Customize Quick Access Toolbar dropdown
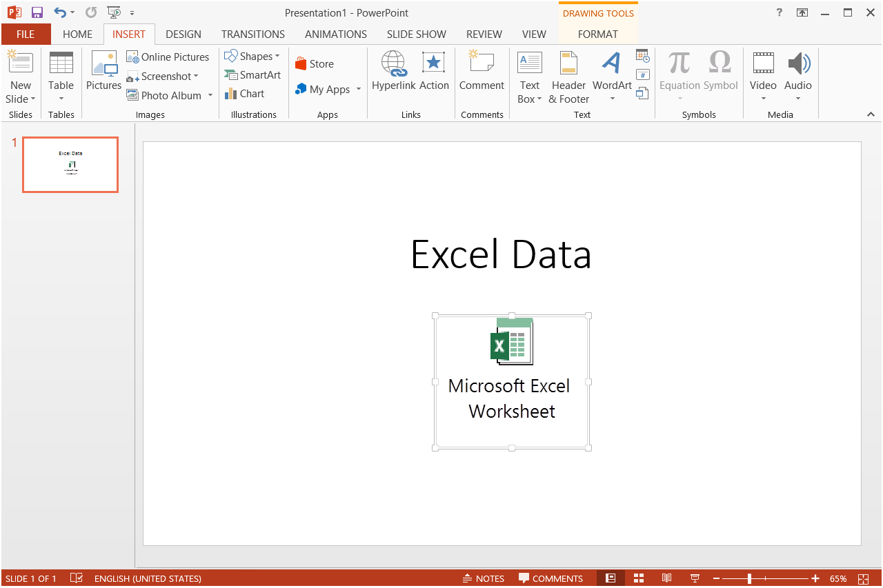883x588 pixels. click(132, 12)
